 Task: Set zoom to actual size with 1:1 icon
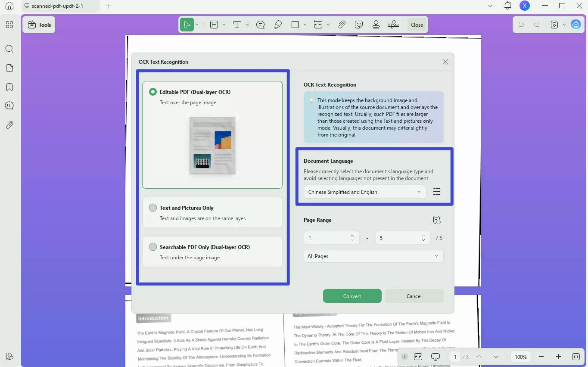pyautogui.click(x=576, y=357)
